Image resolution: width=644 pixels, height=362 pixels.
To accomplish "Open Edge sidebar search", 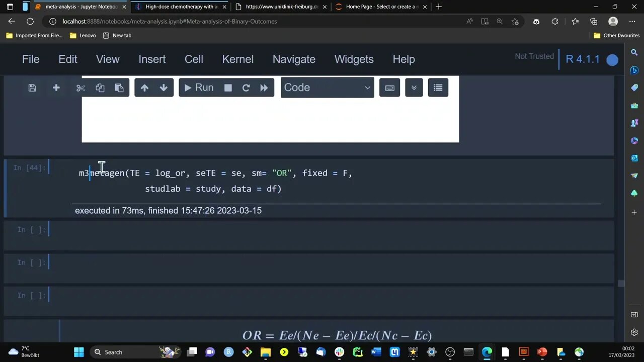I will point(634,52).
